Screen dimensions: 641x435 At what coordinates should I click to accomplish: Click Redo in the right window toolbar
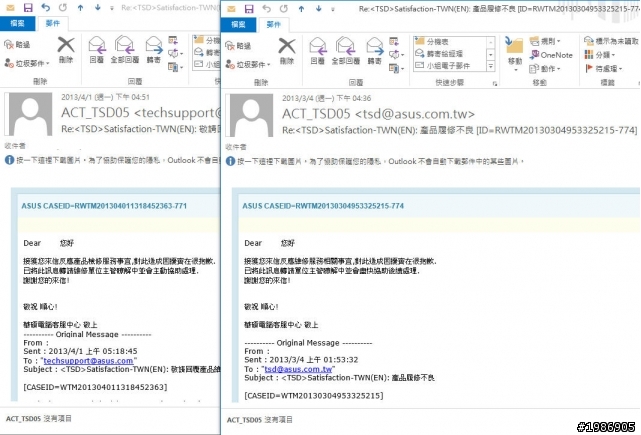(284, 9)
